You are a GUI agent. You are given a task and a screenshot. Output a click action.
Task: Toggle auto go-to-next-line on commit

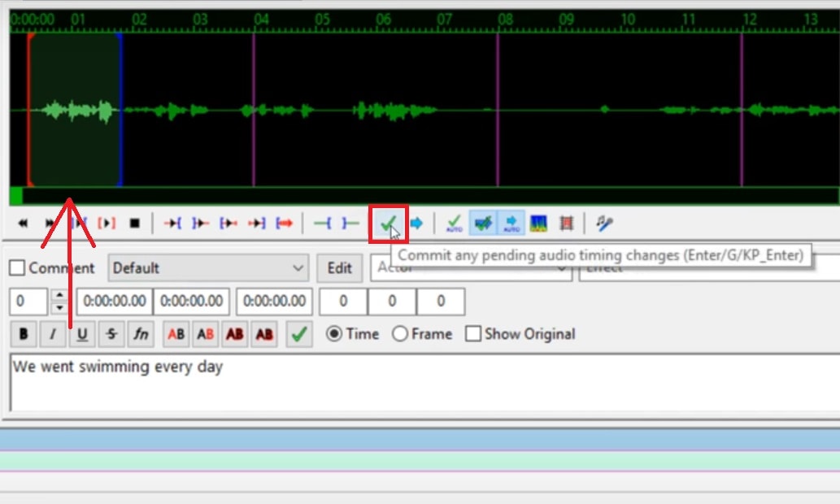coord(482,223)
